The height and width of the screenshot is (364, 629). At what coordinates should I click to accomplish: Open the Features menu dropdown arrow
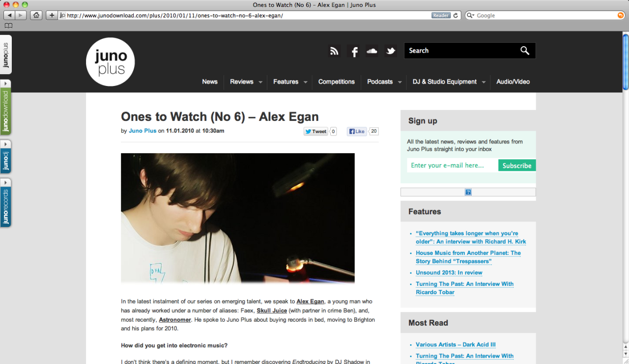click(x=305, y=82)
